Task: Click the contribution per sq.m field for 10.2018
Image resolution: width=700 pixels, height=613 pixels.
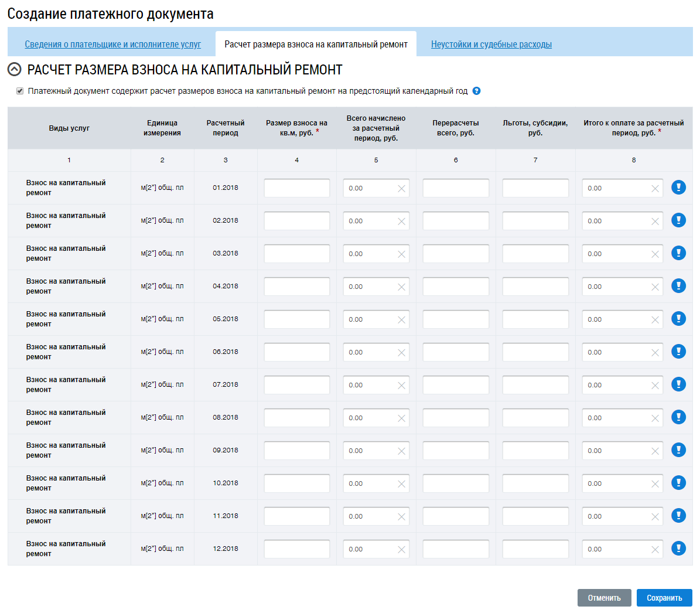Action: click(296, 483)
